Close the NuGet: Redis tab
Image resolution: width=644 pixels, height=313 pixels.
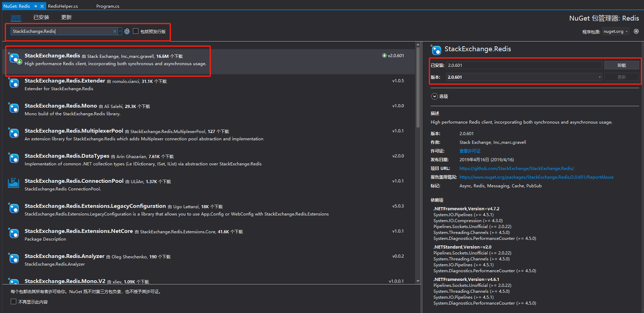click(x=42, y=6)
